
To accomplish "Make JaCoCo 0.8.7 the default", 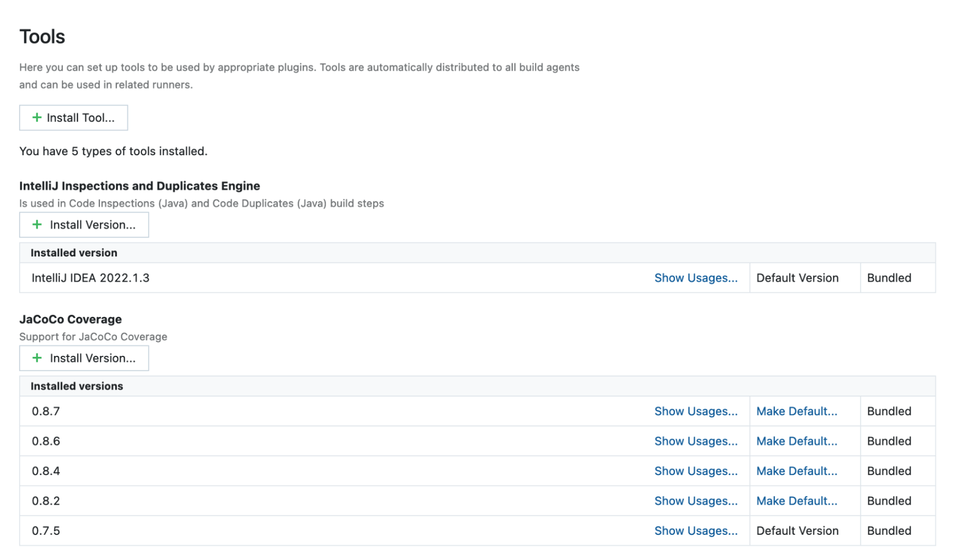I will pyautogui.click(x=796, y=411).
